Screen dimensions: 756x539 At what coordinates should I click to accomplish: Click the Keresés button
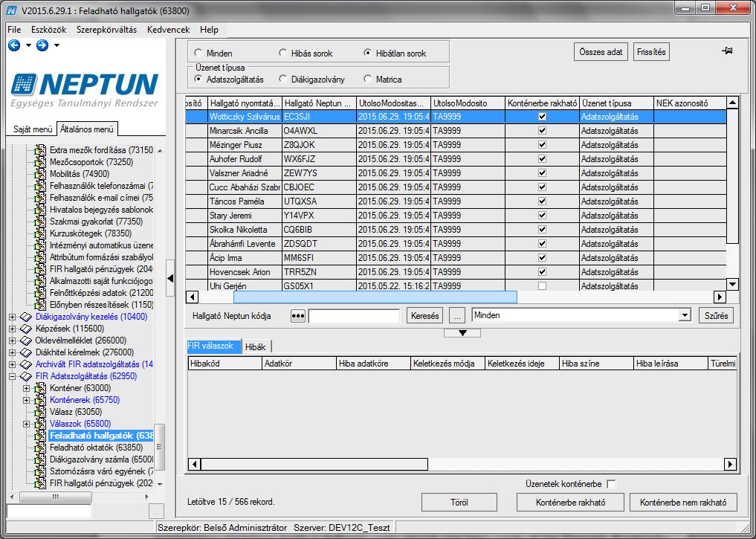(x=424, y=316)
